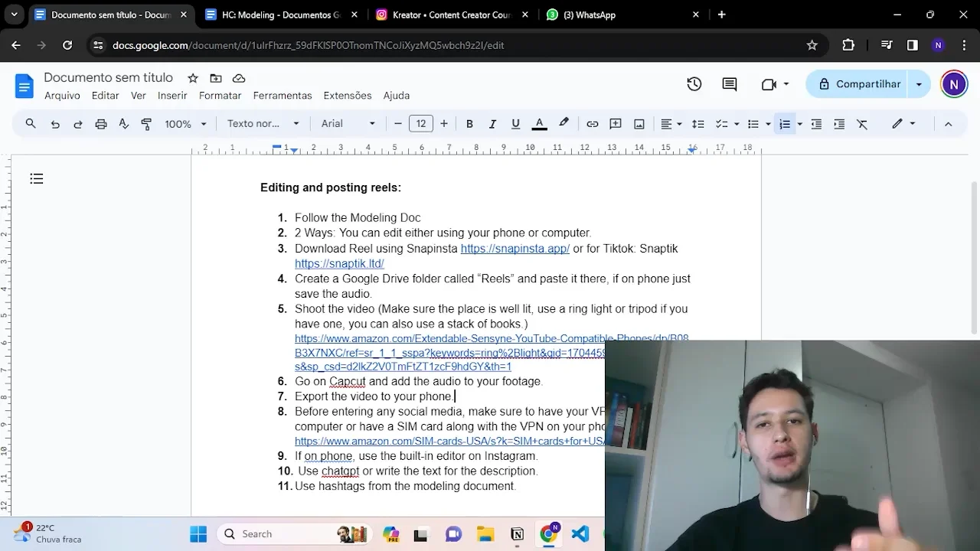Open the zoom level dropdown at 100%
The height and width of the screenshot is (551, 980).
point(186,124)
